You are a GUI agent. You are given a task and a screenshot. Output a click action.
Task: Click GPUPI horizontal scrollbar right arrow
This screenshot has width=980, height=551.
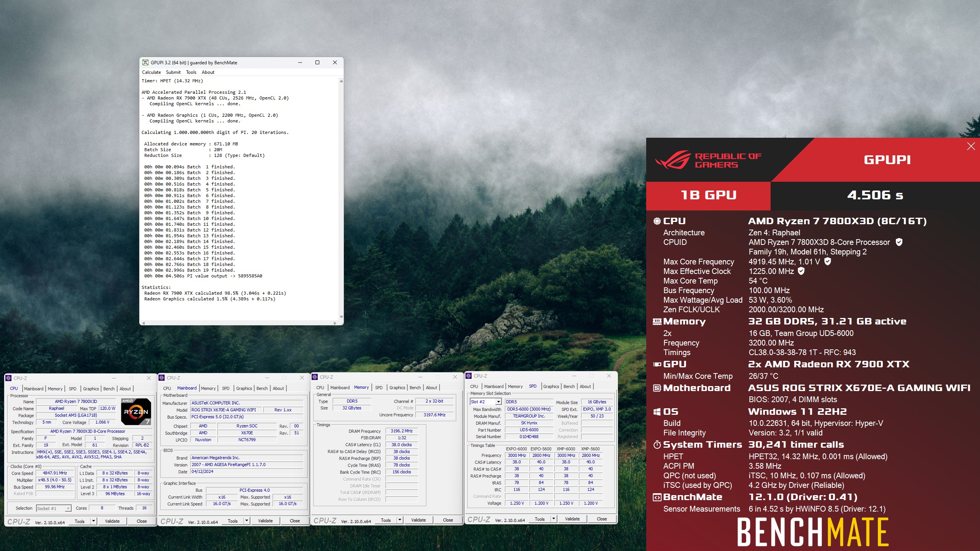point(335,323)
